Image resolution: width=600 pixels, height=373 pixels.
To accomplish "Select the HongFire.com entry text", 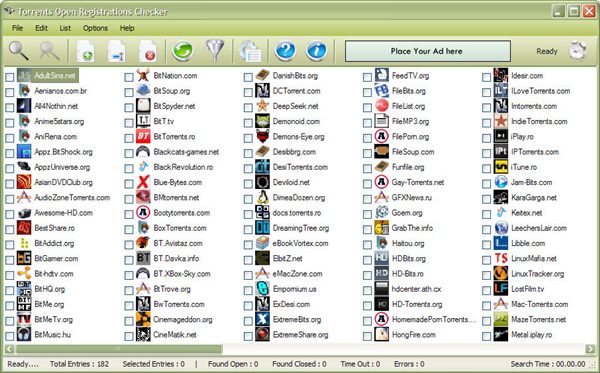I will click(414, 334).
